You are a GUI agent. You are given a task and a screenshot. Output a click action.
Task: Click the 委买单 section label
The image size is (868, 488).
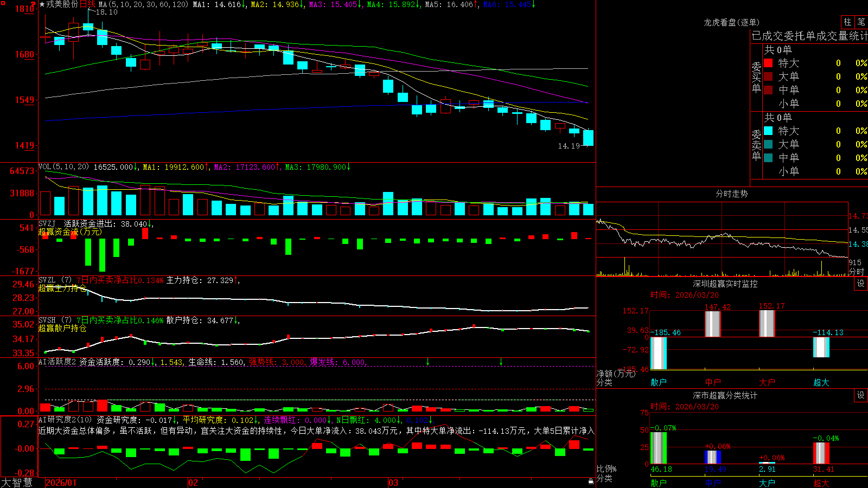[756, 78]
